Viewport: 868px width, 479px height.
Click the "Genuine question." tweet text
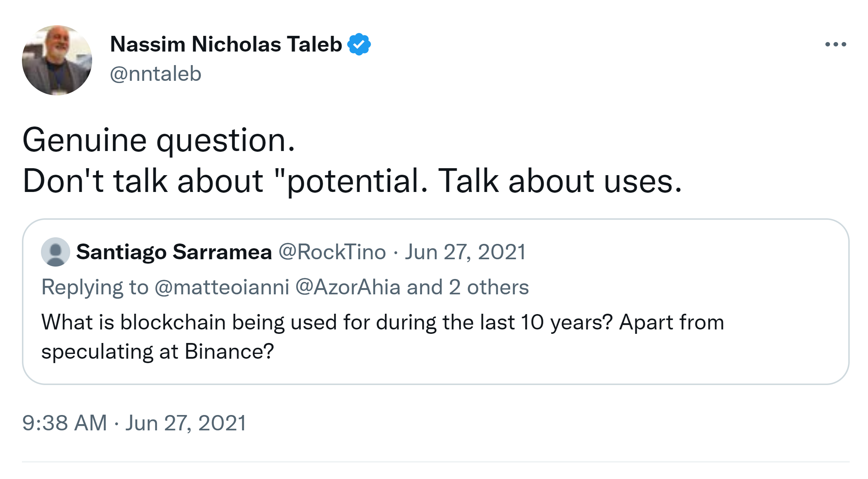(158, 140)
